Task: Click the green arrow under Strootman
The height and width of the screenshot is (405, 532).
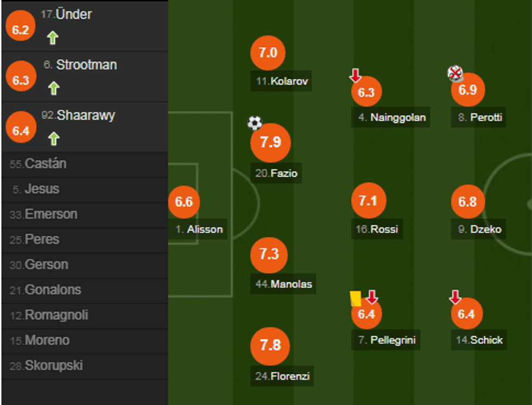Action: 53,88
